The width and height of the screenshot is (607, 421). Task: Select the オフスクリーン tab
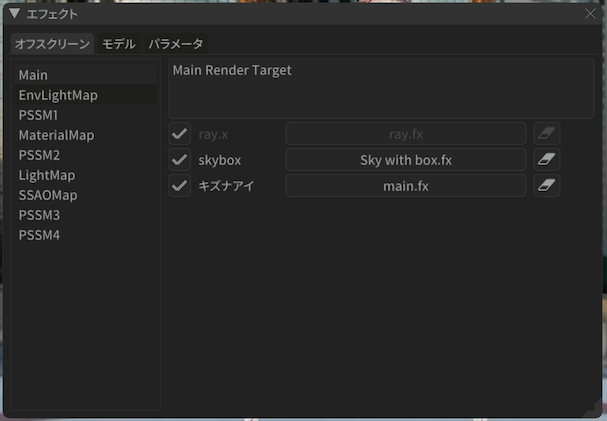[52, 44]
